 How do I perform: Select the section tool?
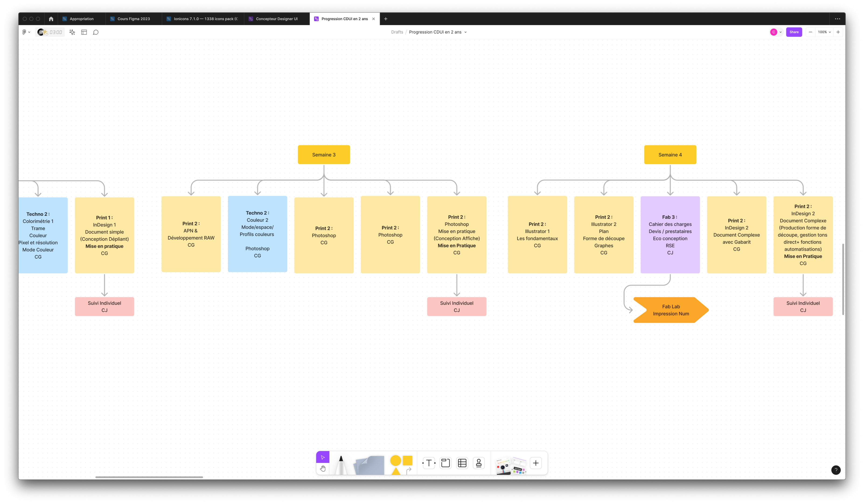pos(445,463)
